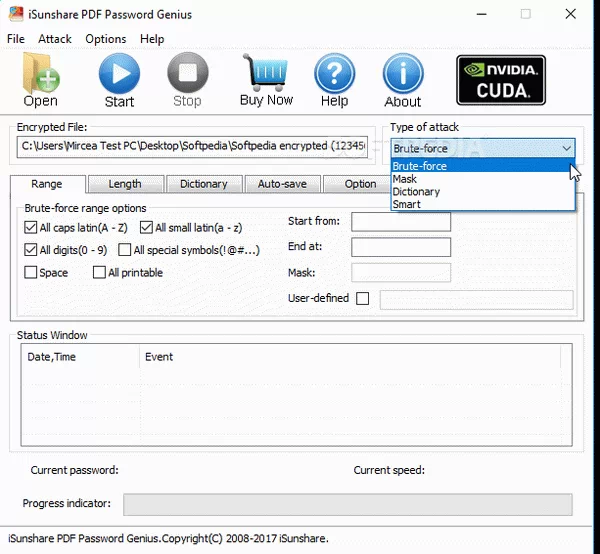Switch to the Dictionary tab
This screenshot has height=554, width=600.
pos(204,184)
